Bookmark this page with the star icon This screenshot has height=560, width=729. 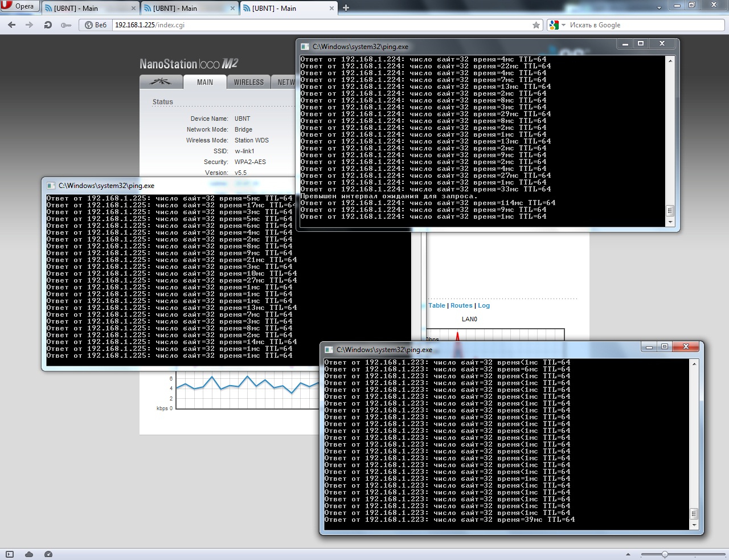click(x=536, y=25)
